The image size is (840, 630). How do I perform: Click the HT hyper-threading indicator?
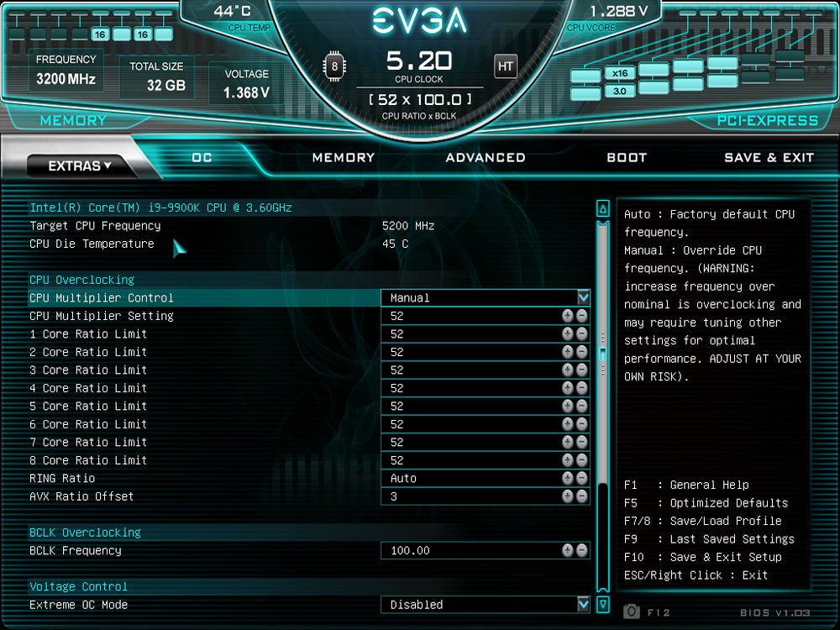(506, 66)
